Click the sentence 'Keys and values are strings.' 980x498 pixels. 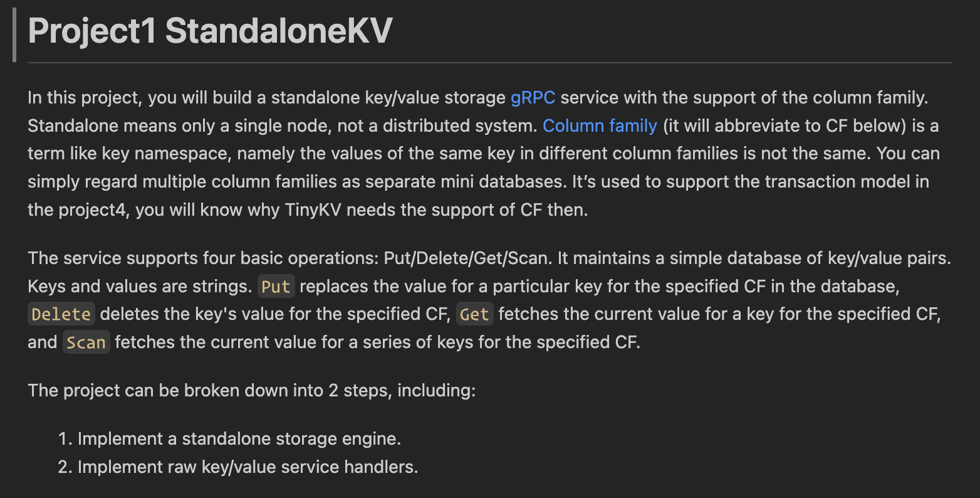point(139,287)
